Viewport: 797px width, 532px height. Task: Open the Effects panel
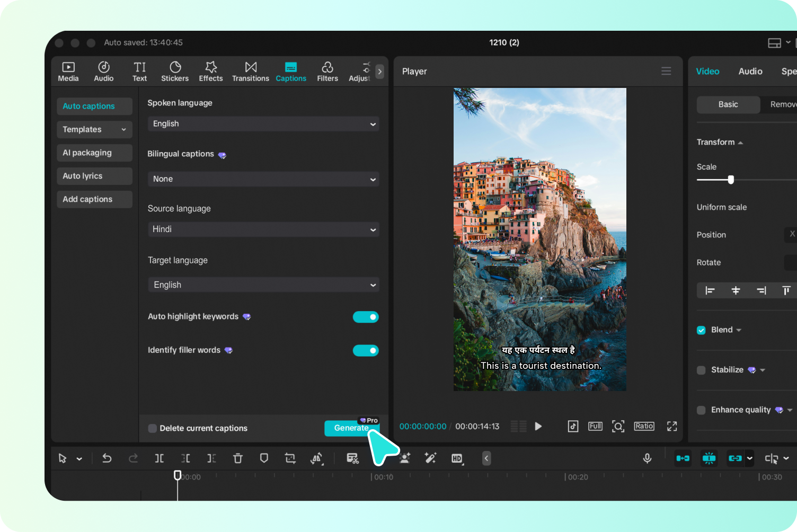211,72
